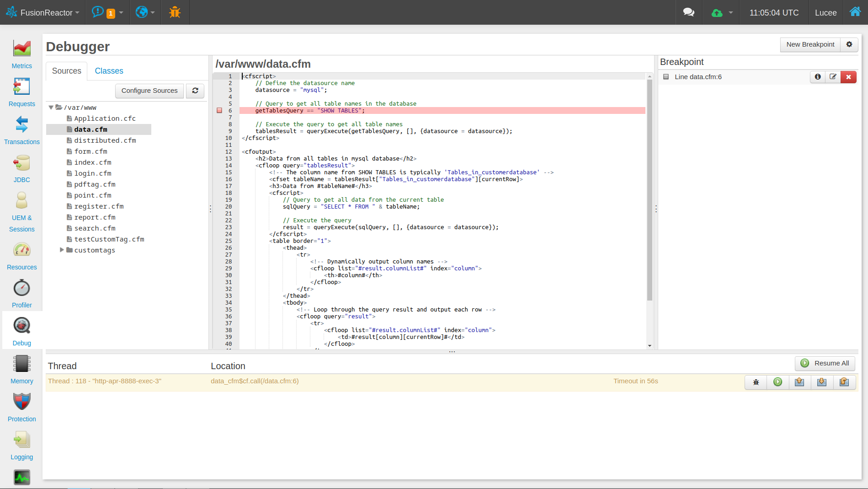Open point.cfm in source tree

(93, 195)
